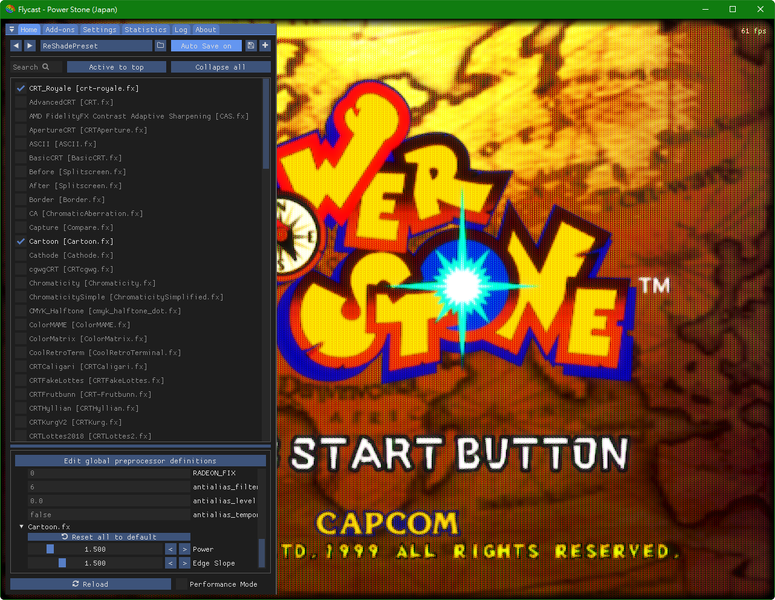Open the Log tab
The image size is (775, 600).
pyautogui.click(x=181, y=30)
